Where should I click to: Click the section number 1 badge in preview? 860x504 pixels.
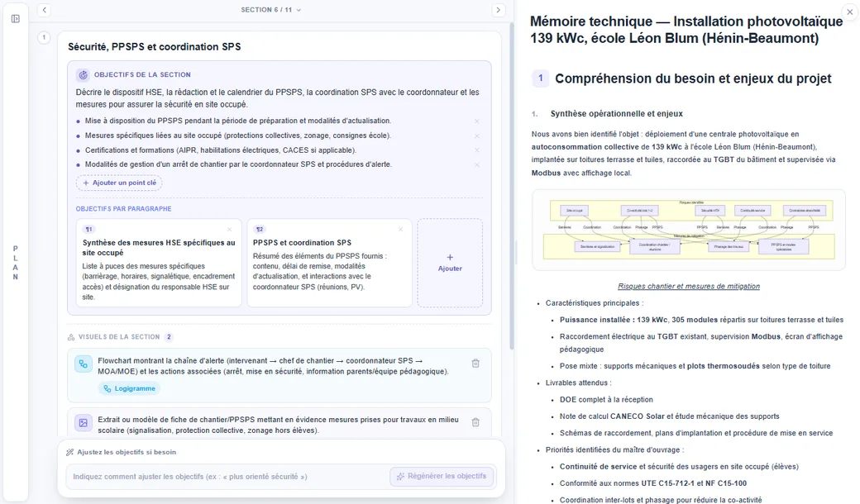point(540,78)
